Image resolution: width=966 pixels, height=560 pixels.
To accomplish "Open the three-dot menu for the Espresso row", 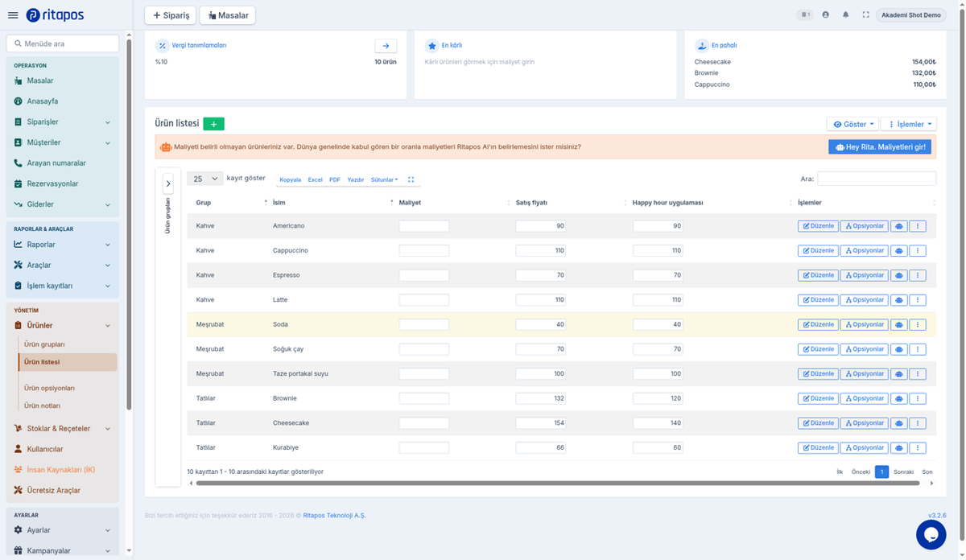I will coord(918,275).
